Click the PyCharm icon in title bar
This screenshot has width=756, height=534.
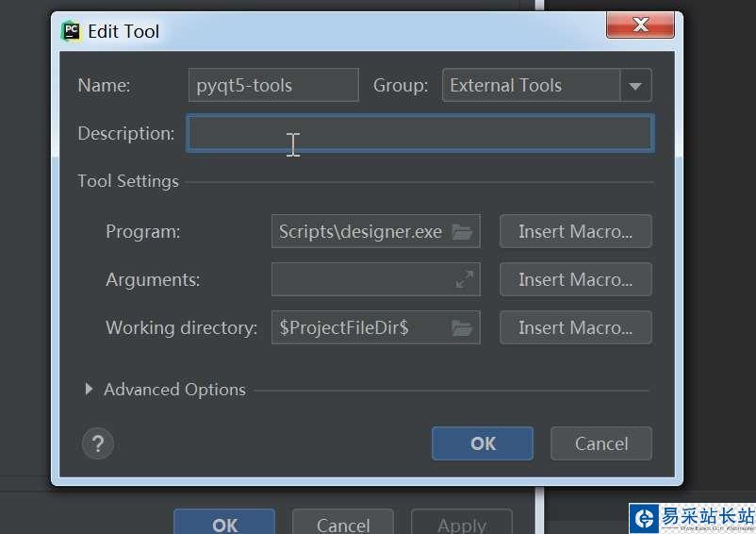71,31
